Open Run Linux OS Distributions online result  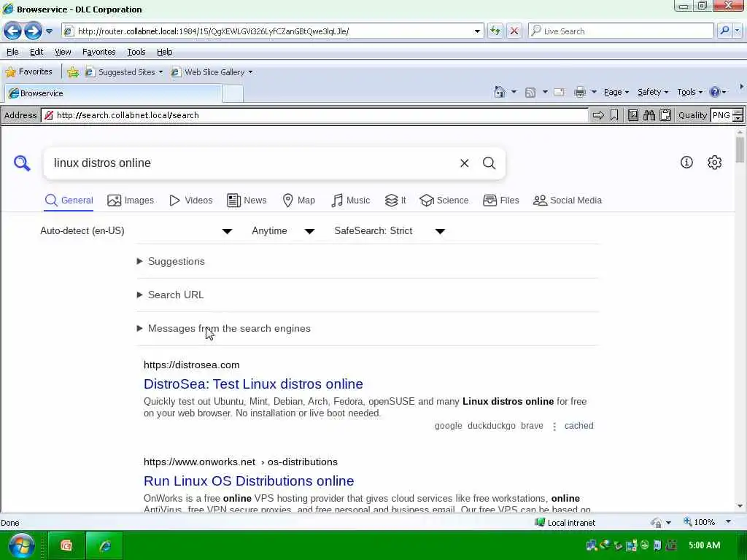[249, 481]
